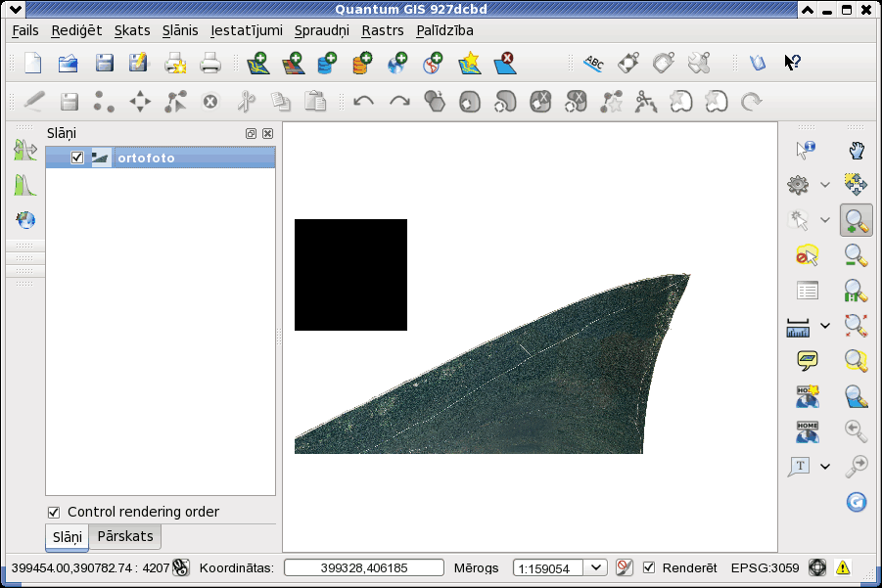Open the Palīdzība menu

coord(444,30)
